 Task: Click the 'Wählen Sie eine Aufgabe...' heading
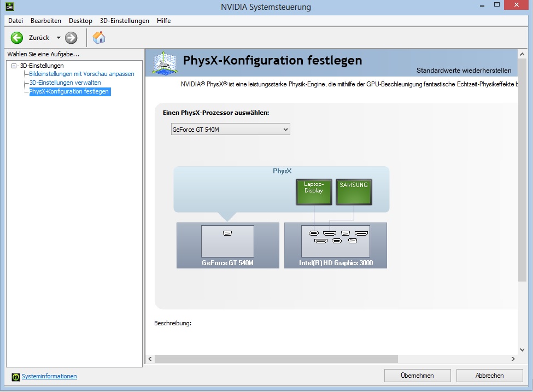[43, 54]
